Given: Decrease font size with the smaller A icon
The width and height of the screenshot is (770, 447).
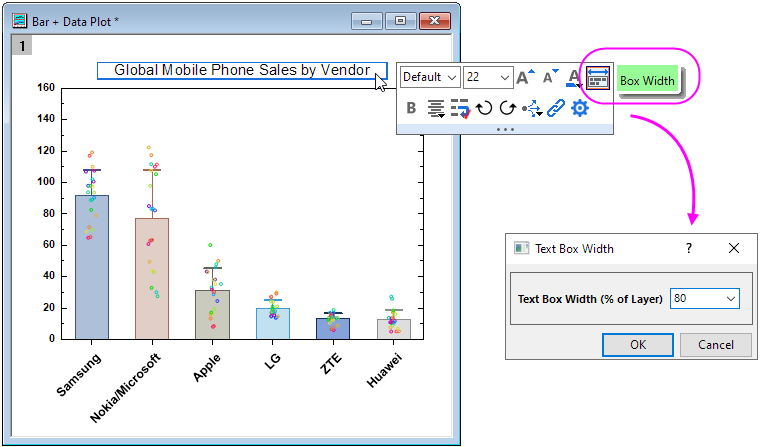Looking at the screenshot, I should tap(551, 78).
